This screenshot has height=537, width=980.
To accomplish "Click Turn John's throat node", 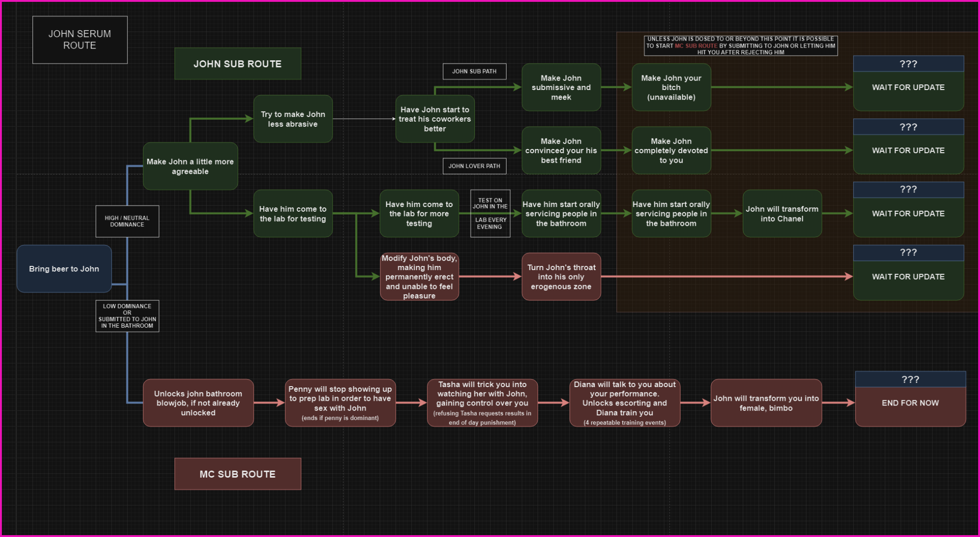I will (x=561, y=277).
